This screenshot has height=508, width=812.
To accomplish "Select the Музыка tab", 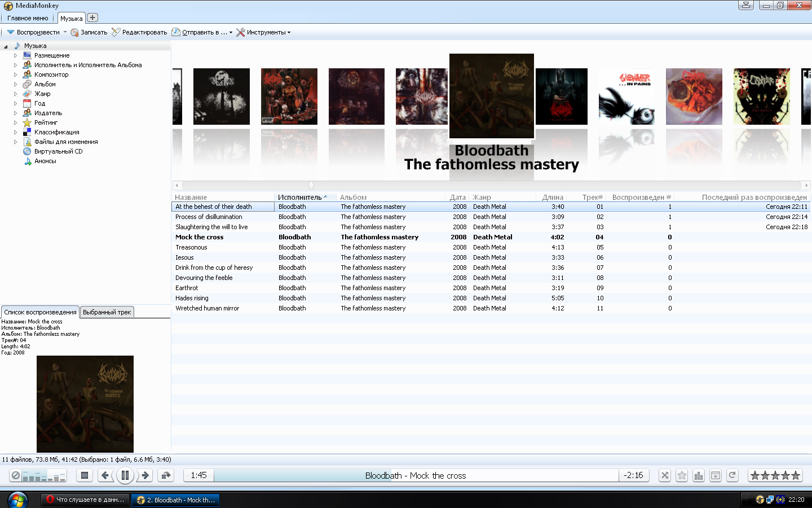I will click(71, 18).
